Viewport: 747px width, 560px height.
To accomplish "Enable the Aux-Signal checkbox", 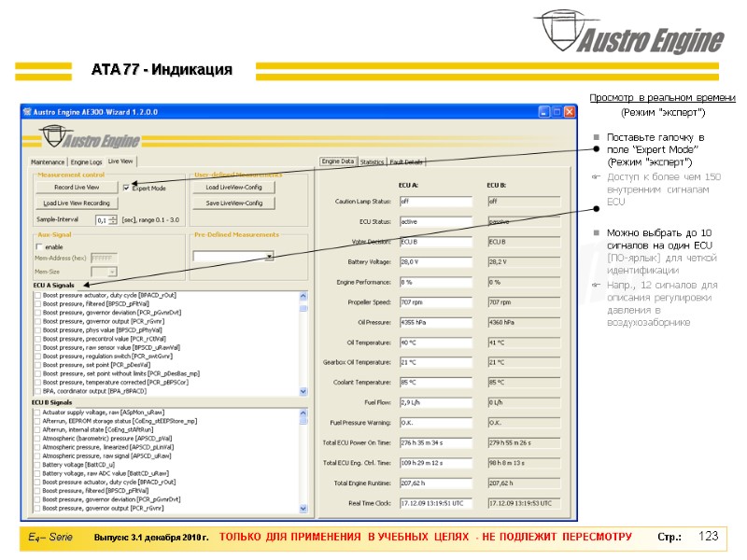I will (x=39, y=246).
